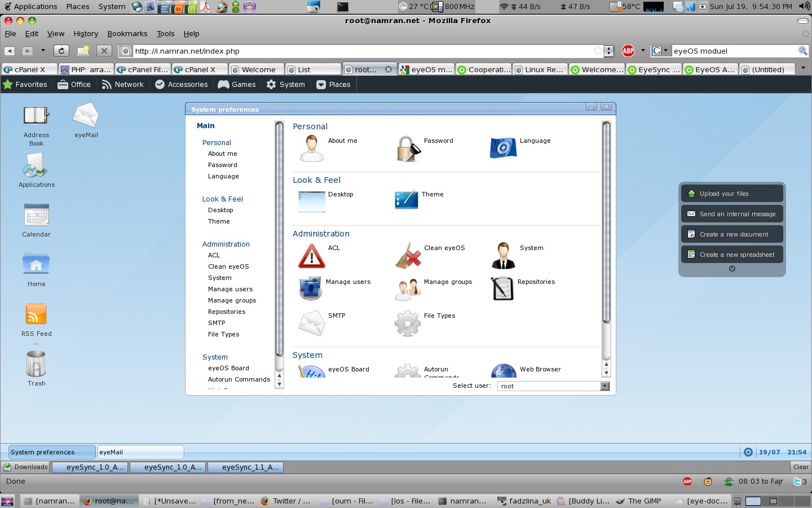This screenshot has height=508, width=812.
Task: Expand the Select user dropdown
Action: [605, 386]
